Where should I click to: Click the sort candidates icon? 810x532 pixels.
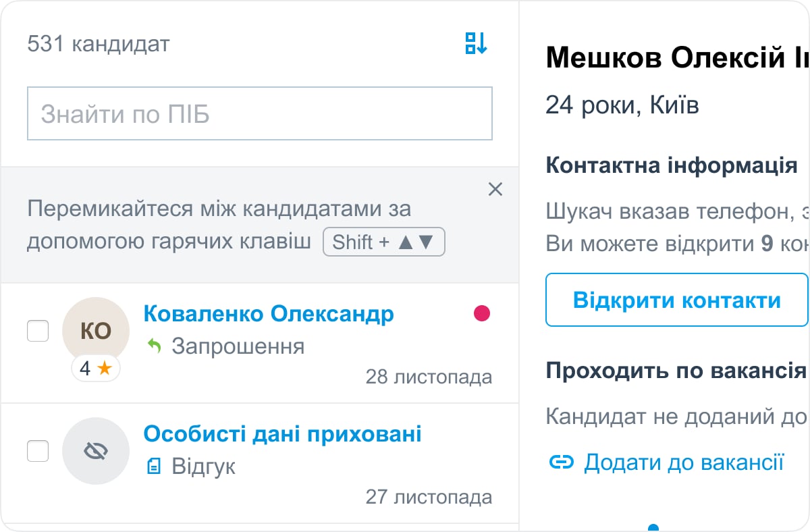(476, 44)
